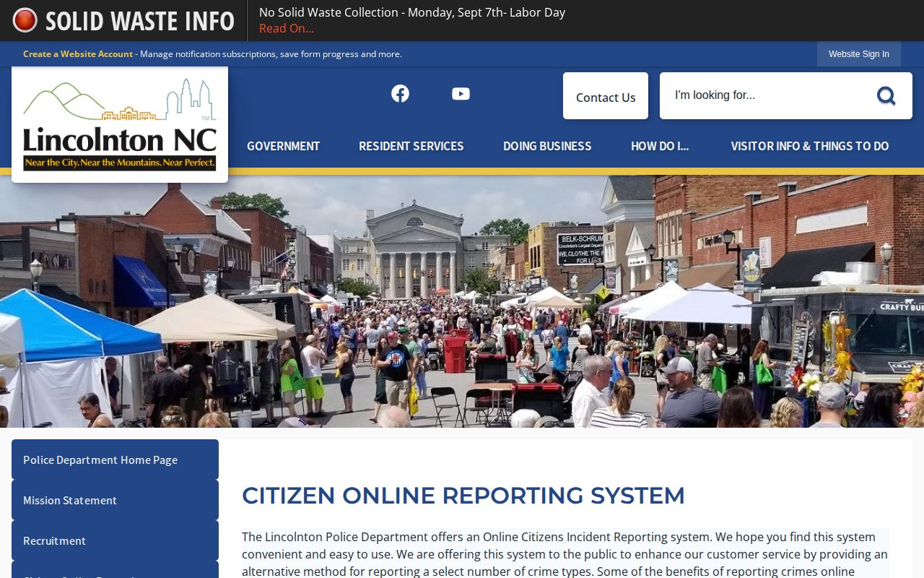The image size is (924, 578).
Task: Open the Lincolnton NC logo home link
Action: pos(120,124)
